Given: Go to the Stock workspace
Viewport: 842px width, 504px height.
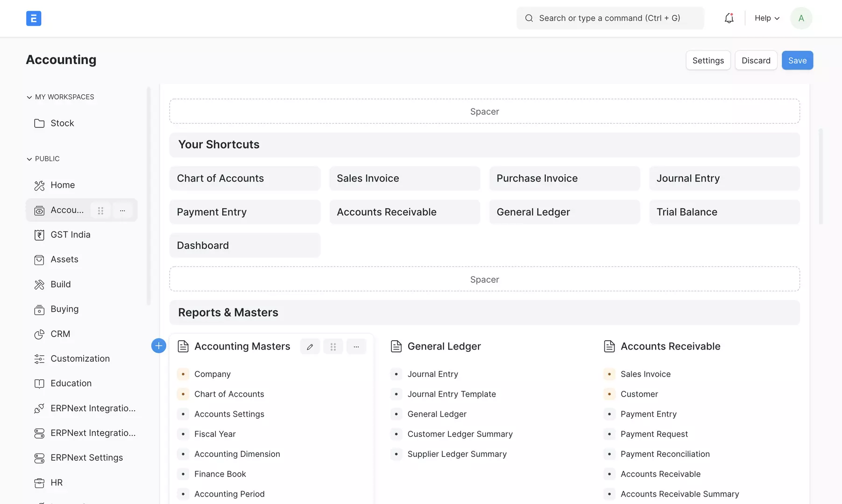Looking at the screenshot, I should pos(62,123).
